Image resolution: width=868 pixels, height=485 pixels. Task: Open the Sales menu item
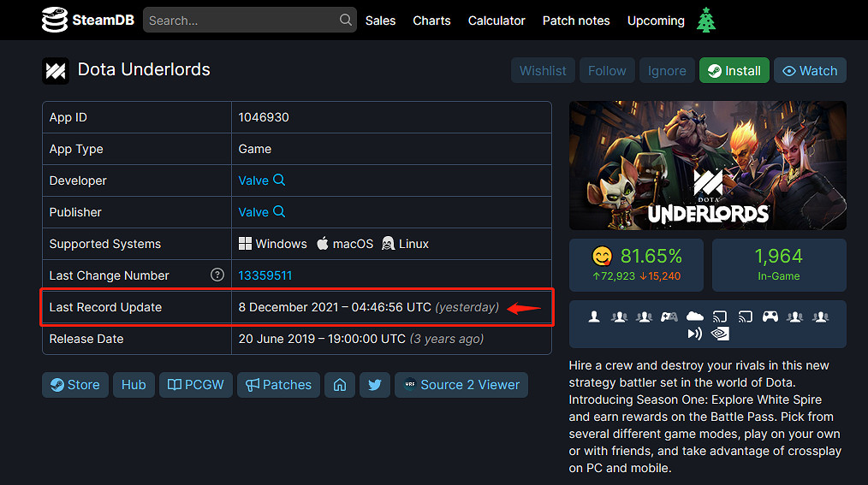click(380, 21)
